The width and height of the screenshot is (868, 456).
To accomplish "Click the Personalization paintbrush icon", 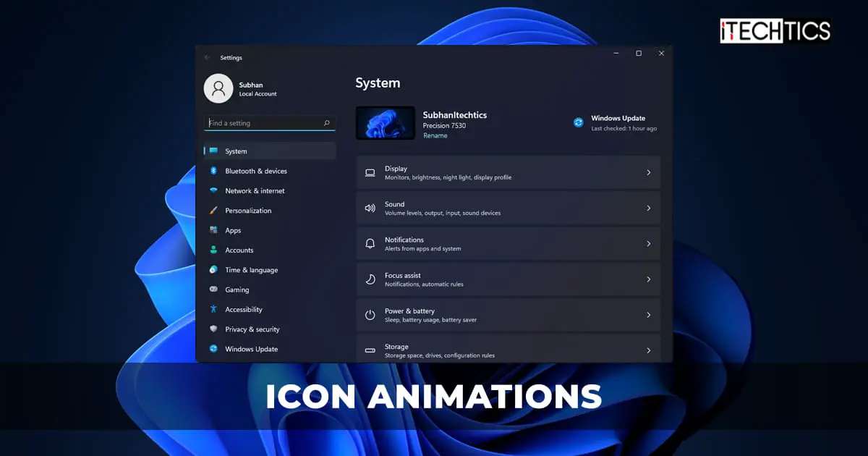I will tap(213, 211).
